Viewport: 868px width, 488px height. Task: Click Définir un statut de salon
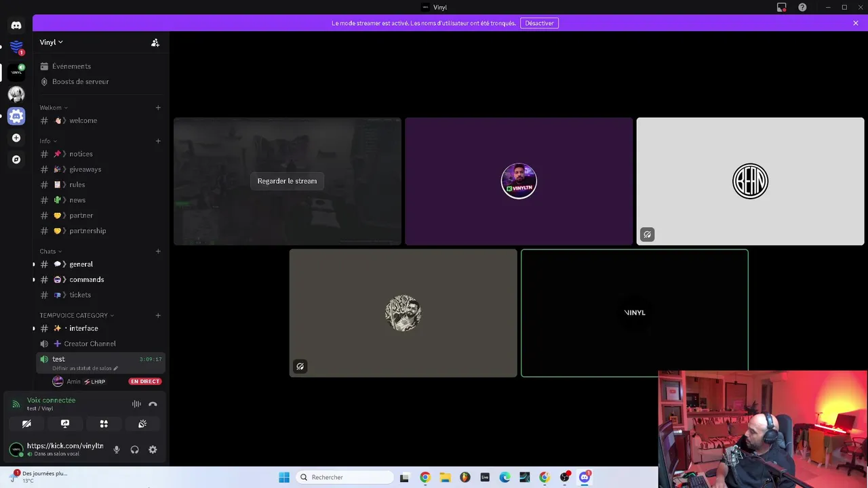(81, 369)
